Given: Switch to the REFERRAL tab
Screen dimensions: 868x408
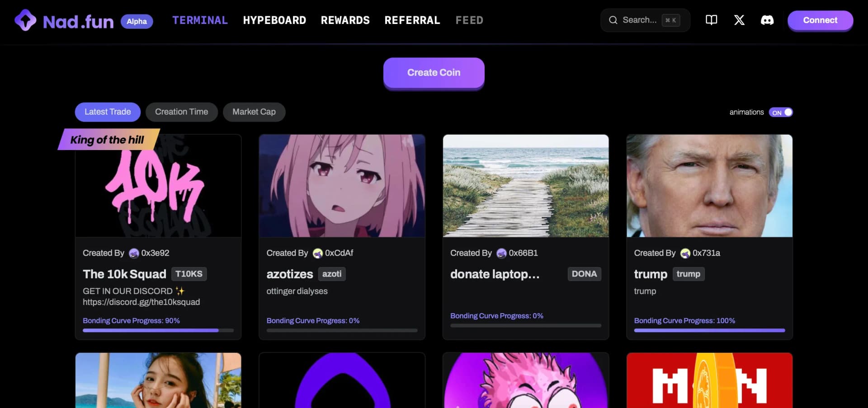Looking at the screenshot, I should 412,20.
